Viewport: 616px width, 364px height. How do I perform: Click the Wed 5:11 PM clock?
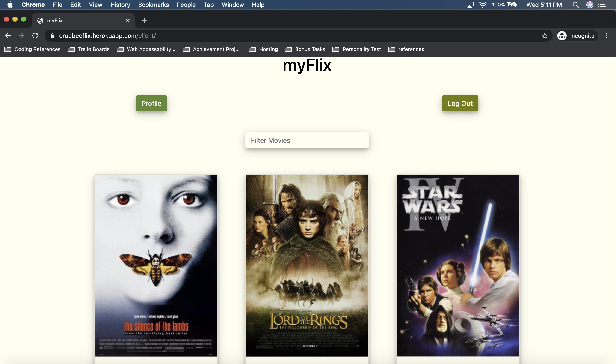tap(544, 5)
